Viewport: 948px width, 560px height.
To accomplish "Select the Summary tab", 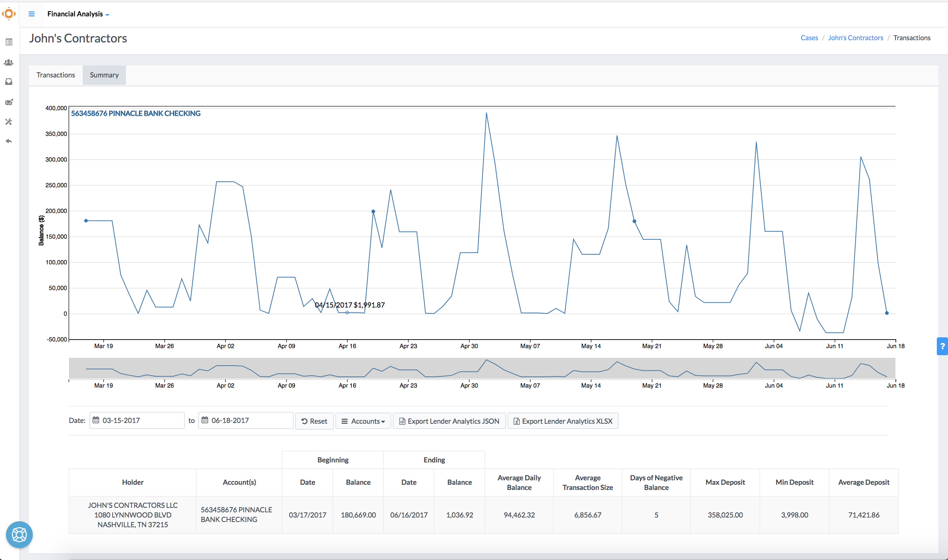I will tap(104, 75).
